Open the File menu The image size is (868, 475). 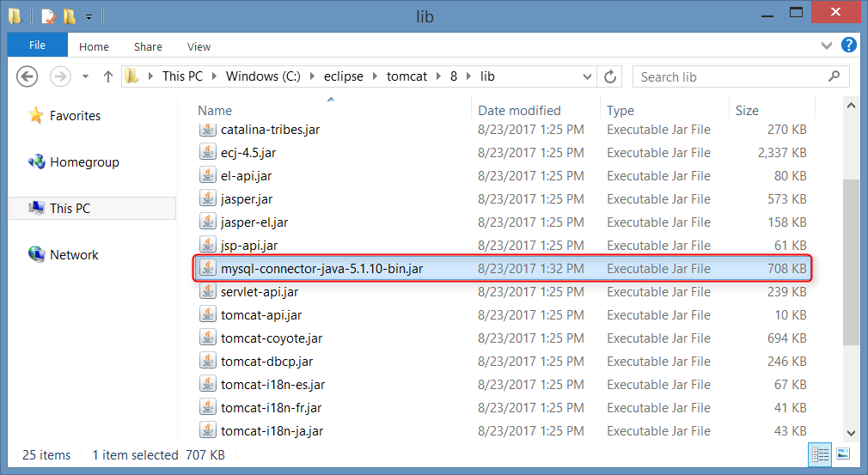click(x=37, y=46)
